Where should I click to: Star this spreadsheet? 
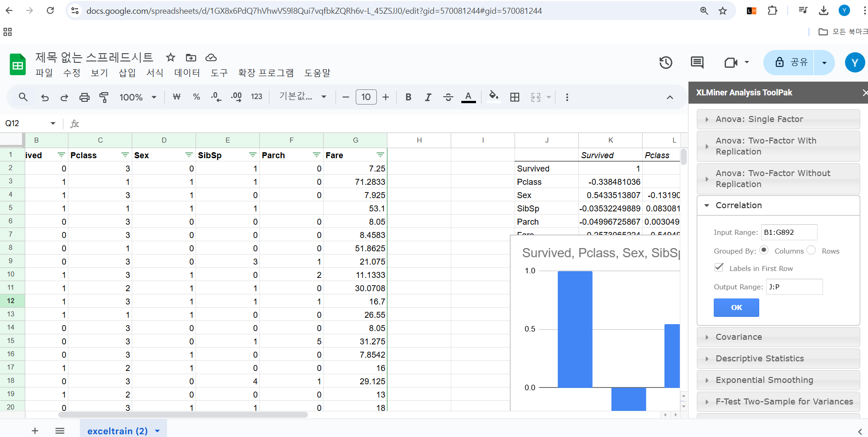point(171,57)
